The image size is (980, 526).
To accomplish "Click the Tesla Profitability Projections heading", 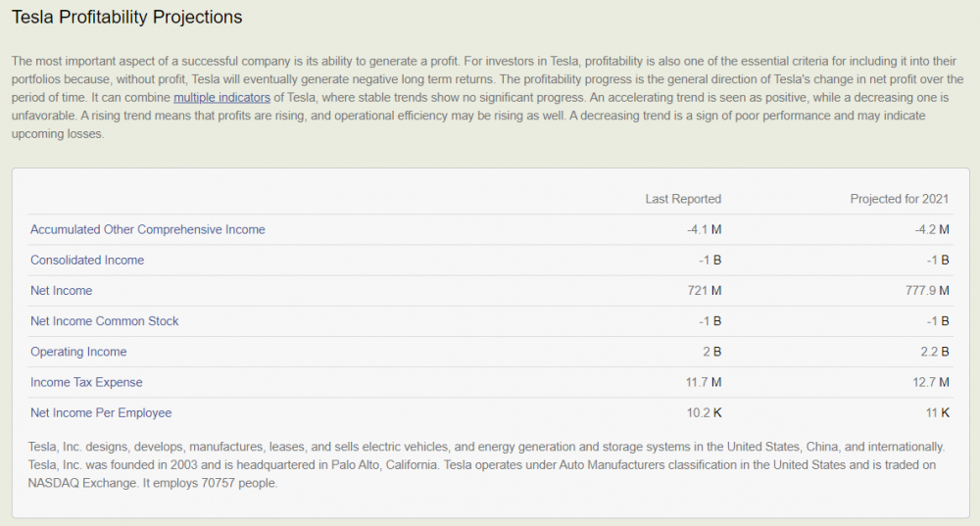I will point(126,18).
